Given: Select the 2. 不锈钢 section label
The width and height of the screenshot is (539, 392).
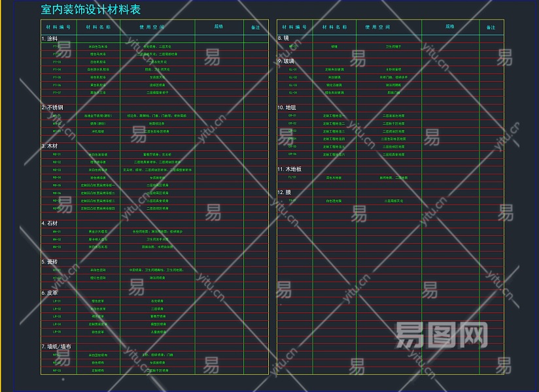Looking at the screenshot, I should pyautogui.click(x=52, y=107).
